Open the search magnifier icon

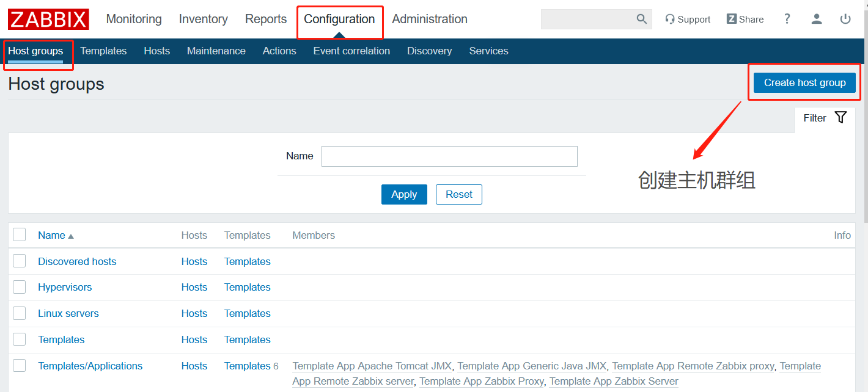point(641,19)
